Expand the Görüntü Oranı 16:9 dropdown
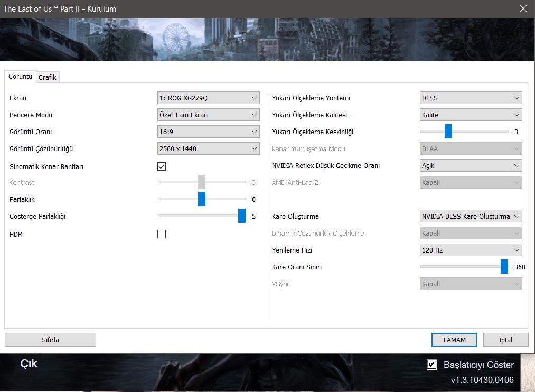Viewport: 535px width, 392px height. pos(208,132)
